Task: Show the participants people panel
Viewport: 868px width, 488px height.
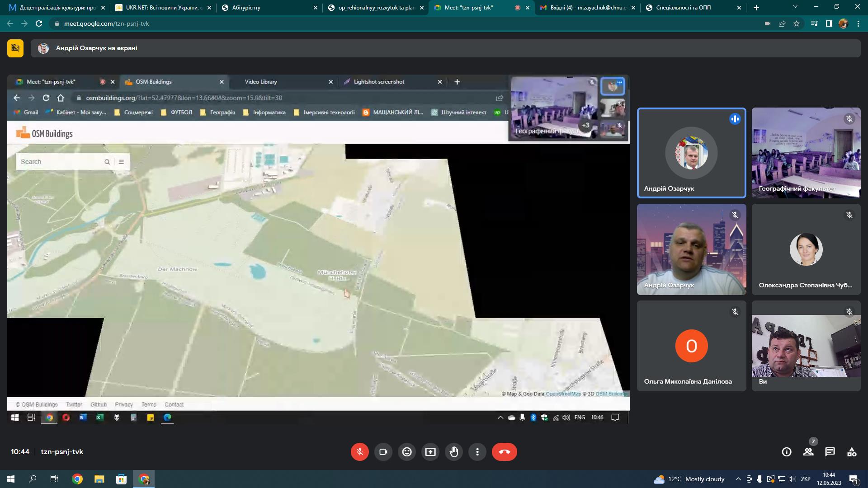Action: pos(808,452)
